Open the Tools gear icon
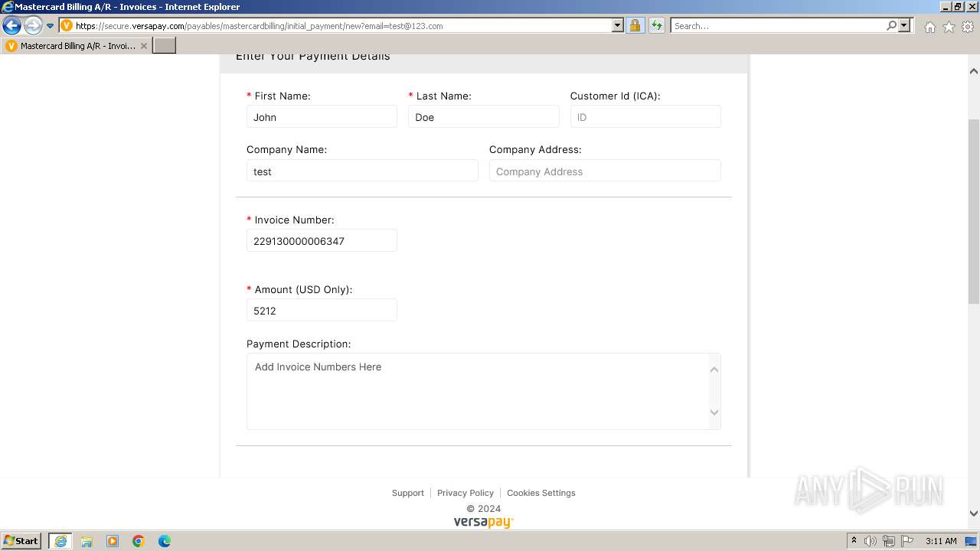The height and width of the screenshot is (551, 980). click(x=968, y=27)
